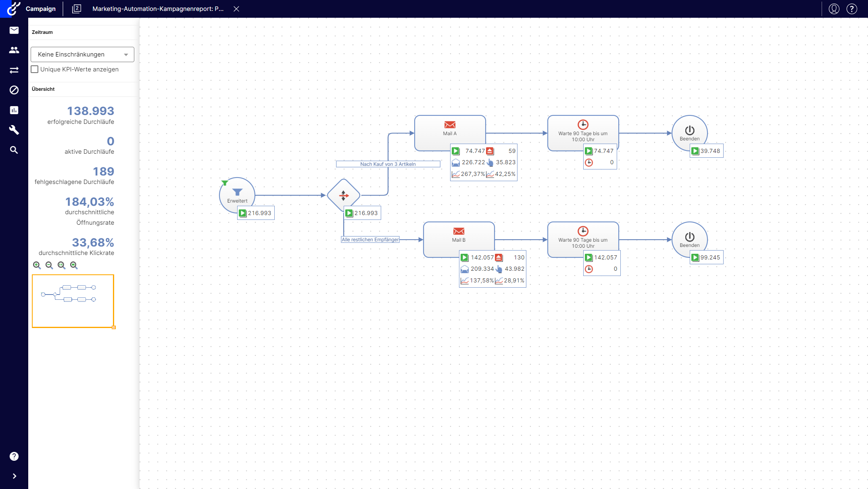The height and width of the screenshot is (489, 868).
Task: Open the Keine Einschränkungen dropdown
Action: point(82,54)
